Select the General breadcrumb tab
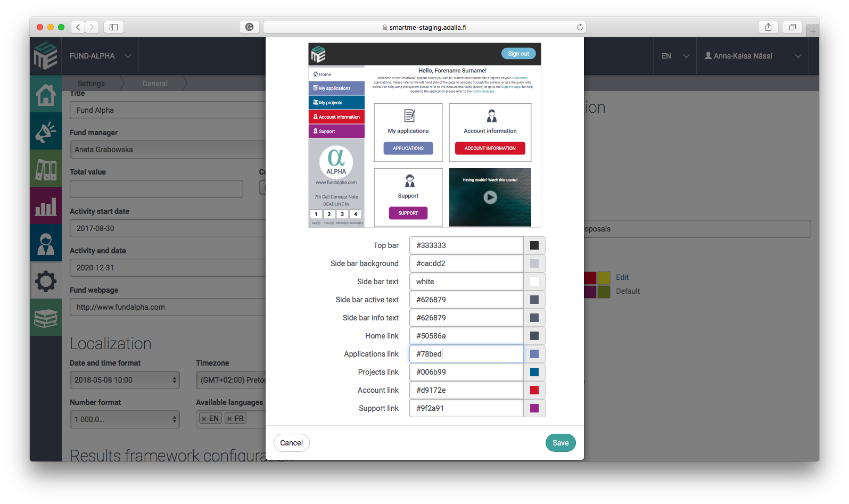 [x=155, y=84]
